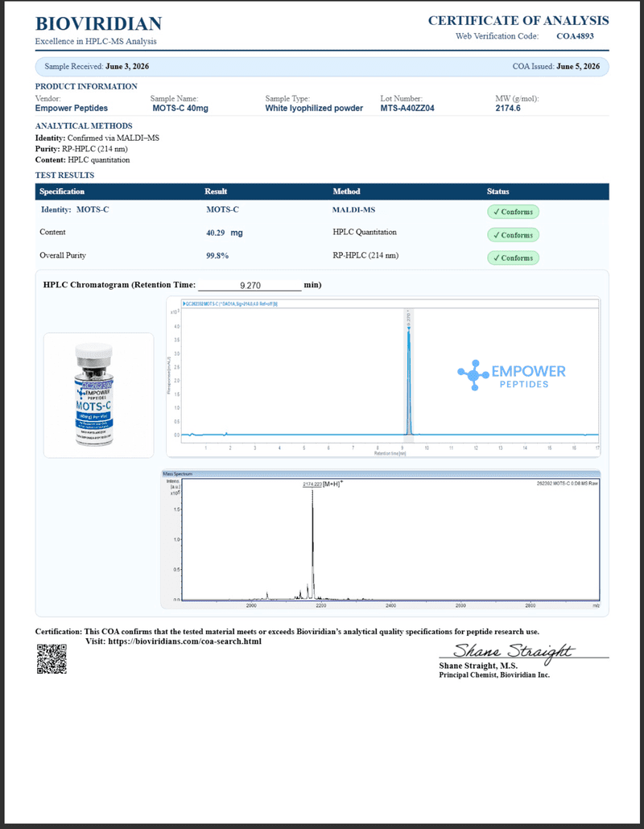
Task: Click RP-HPLC (214 nm) method cell in table
Action: point(365,255)
